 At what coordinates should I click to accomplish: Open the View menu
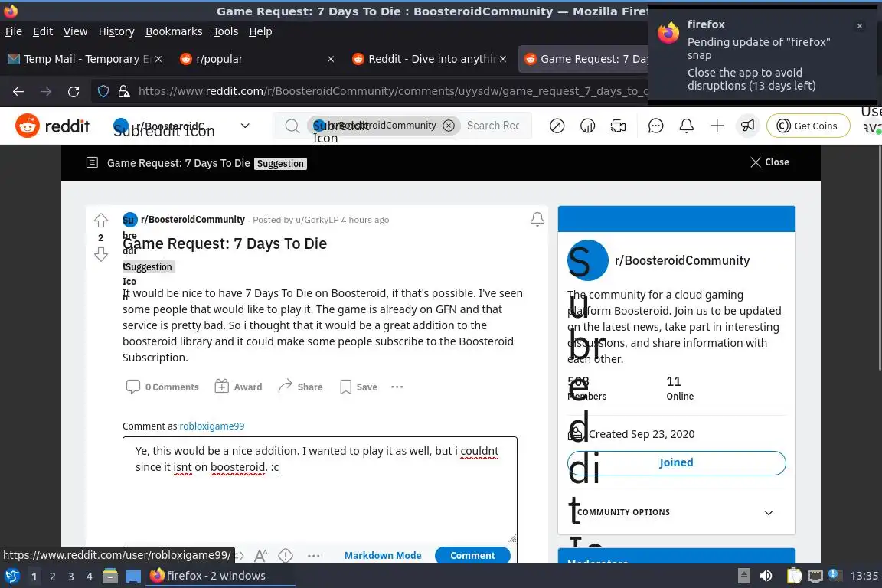(x=75, y=31)
